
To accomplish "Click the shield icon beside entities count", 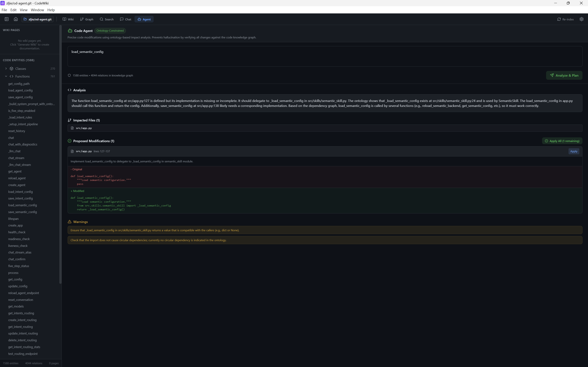I will click(x=69, y=75).
